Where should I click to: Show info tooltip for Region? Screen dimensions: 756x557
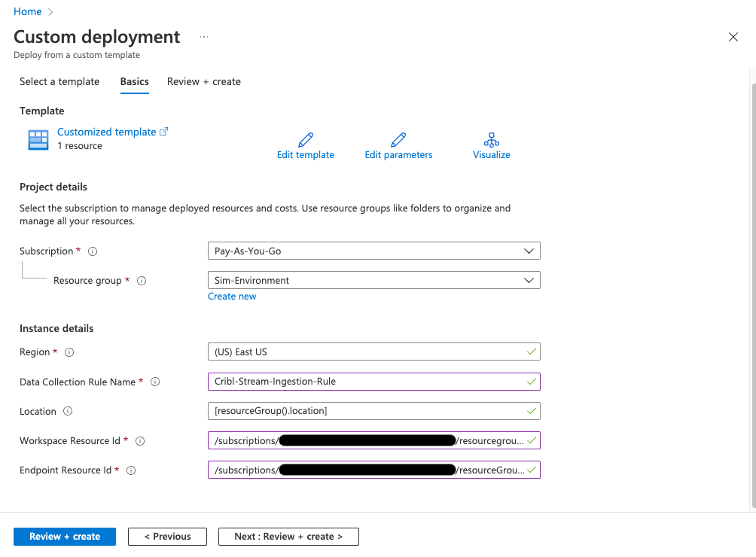pos(69,352)
